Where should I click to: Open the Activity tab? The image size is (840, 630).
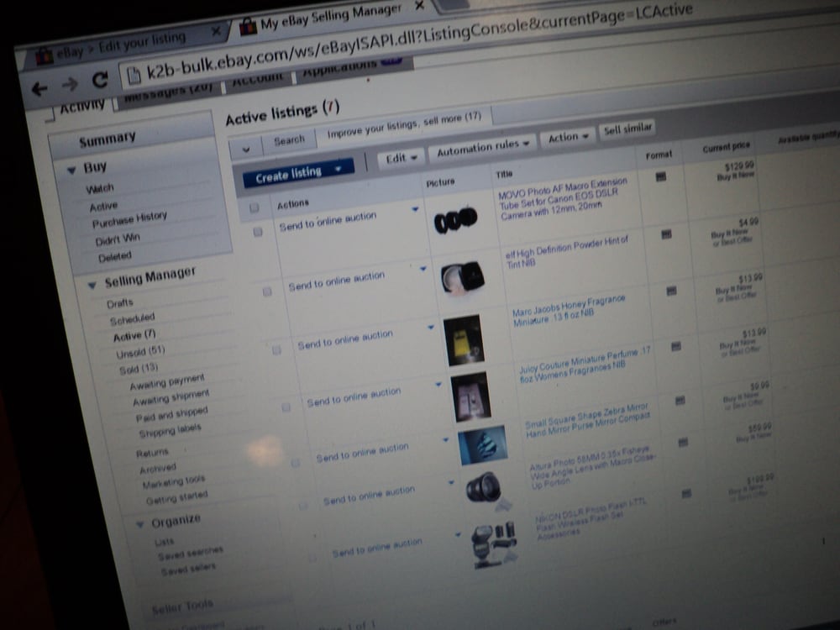pos(82,107)
